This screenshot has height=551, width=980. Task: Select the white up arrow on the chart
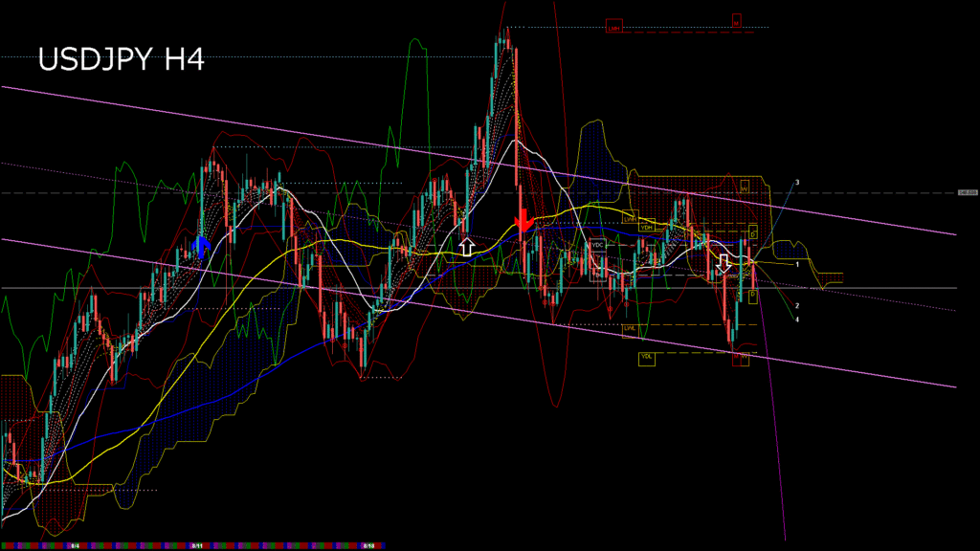(x=466, y=246)
